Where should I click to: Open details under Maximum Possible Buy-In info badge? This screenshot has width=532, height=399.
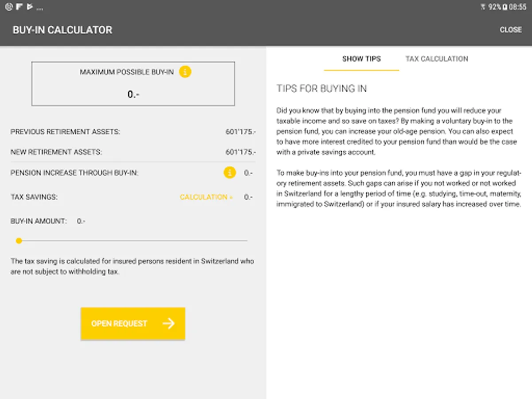click(x=185, y=71)
